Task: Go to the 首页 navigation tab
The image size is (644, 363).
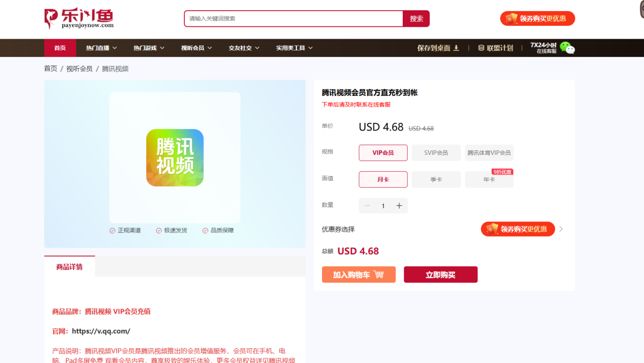Action: (x=60, y=48)
